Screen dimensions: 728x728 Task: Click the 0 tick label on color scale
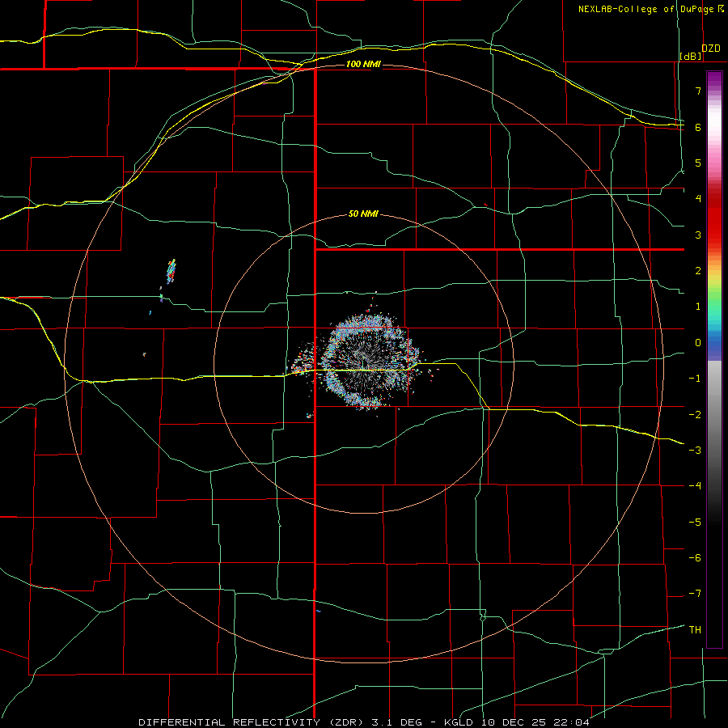(698, 343)
